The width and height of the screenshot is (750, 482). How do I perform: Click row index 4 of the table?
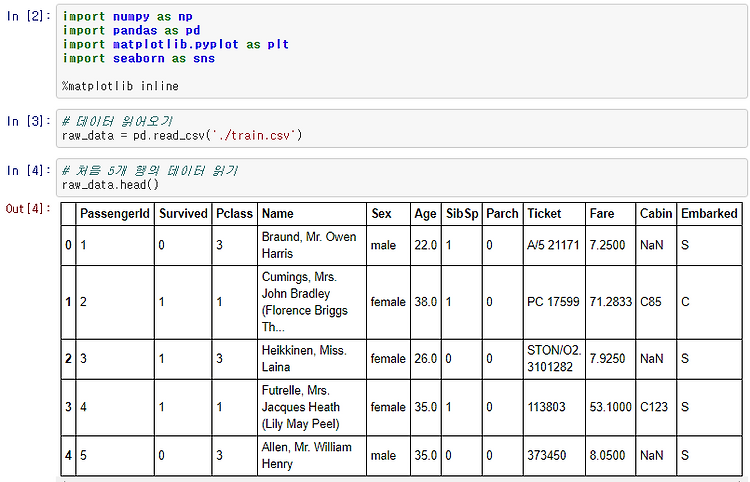tap(68, 456)
